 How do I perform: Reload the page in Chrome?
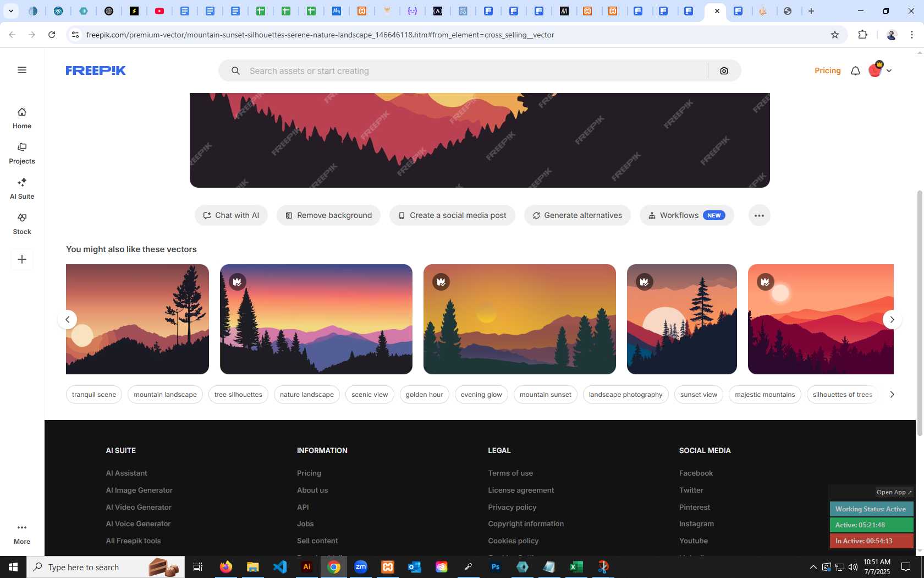(52, 35)
